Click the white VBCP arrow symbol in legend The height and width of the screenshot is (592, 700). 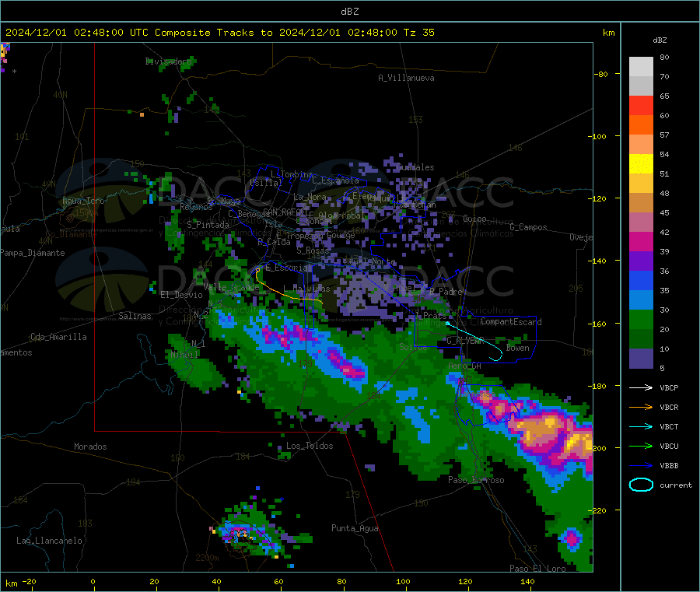[x=641, y=387]
